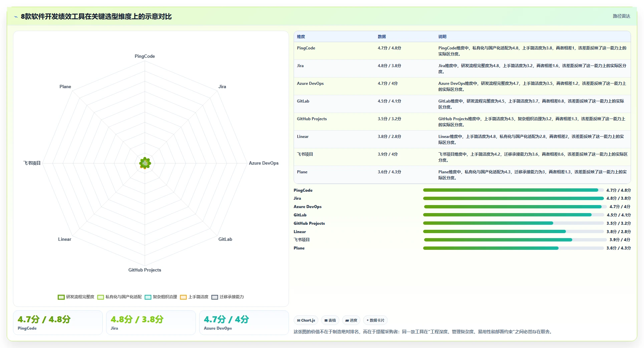Screen dimensions: 644x348
Task: Click the GitLab axis label on the radar
Action: [x=225, y=239]
